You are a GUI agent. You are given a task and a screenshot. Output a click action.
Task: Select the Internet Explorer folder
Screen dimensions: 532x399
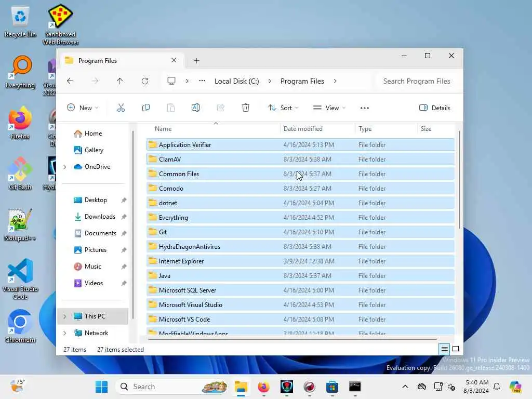tap(300, 261)
